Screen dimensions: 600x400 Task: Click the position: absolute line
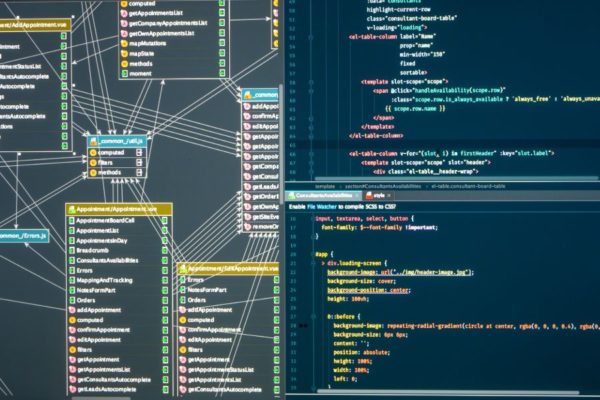361,352
